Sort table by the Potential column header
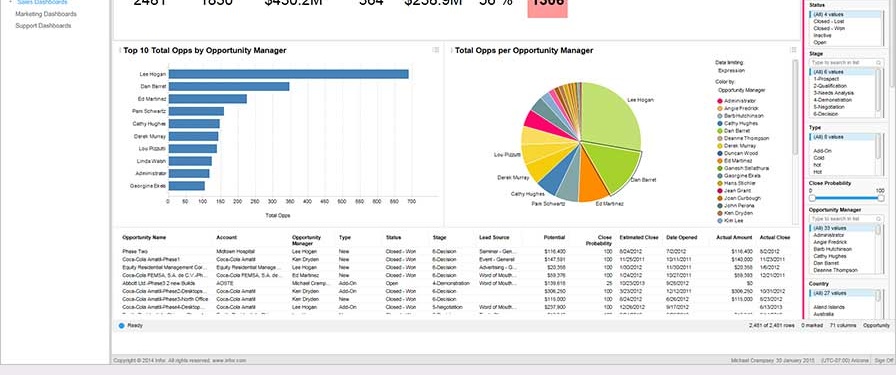 (x=554, y=237)
